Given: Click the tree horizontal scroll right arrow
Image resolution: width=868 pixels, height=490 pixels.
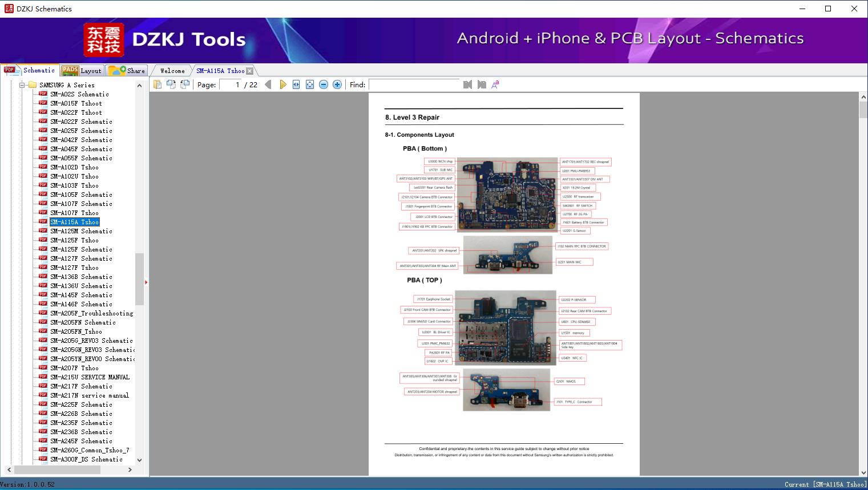Looking at the screenshot, I should pos(130,469).
